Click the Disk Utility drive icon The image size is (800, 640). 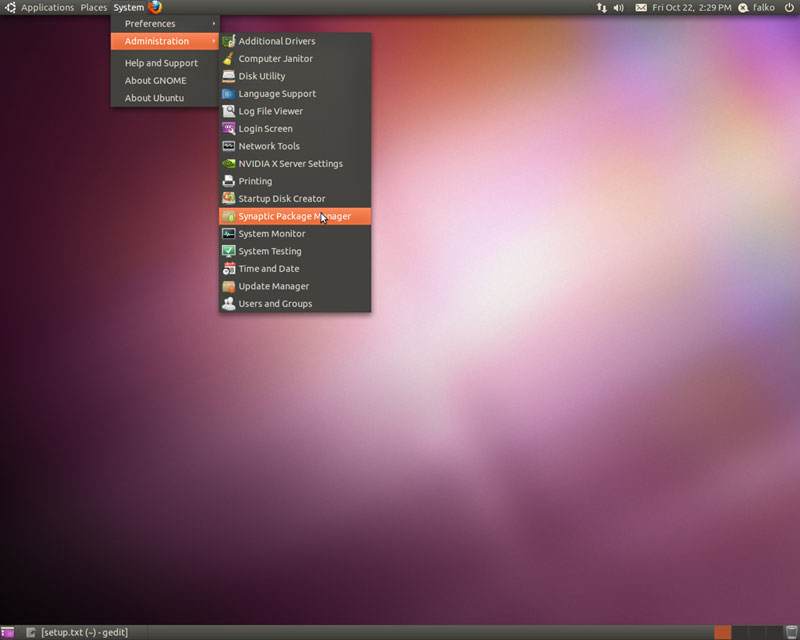click(x=229, y=76)
